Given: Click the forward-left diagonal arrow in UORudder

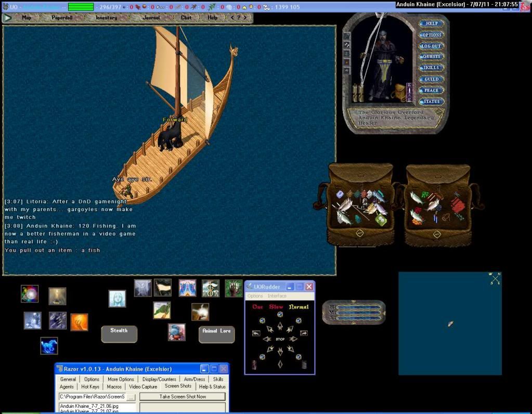Looking at the screenshot, I should [x=270, y=329].
